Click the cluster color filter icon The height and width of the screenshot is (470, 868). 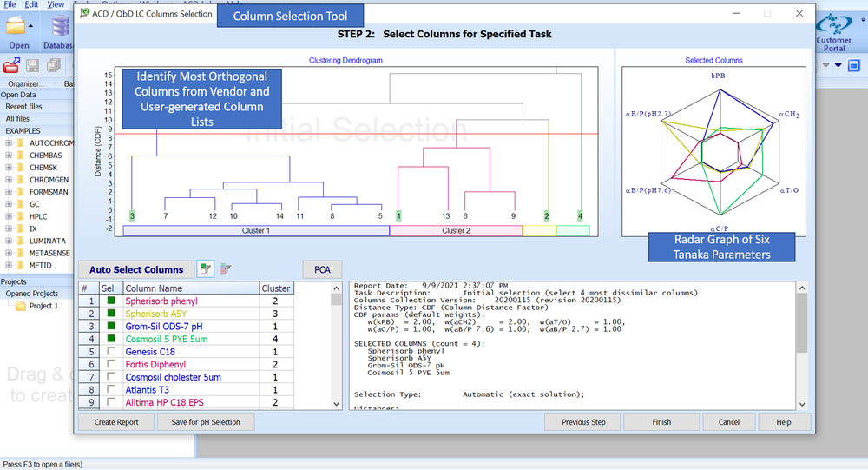coord(226,269)
